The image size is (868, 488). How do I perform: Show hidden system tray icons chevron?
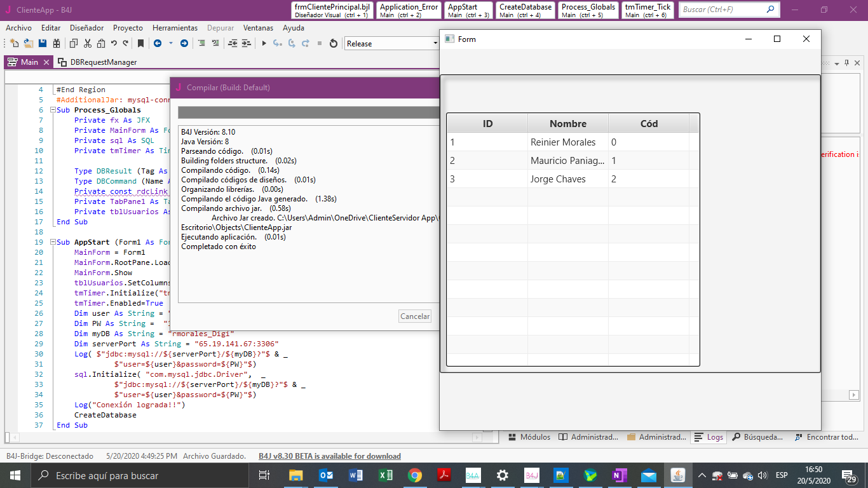point(702,475)
